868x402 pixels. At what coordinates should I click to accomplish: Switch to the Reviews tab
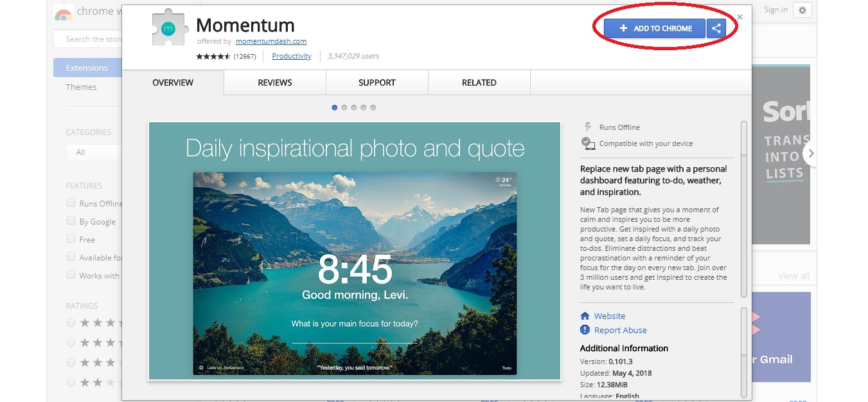(x=274, y=82)
